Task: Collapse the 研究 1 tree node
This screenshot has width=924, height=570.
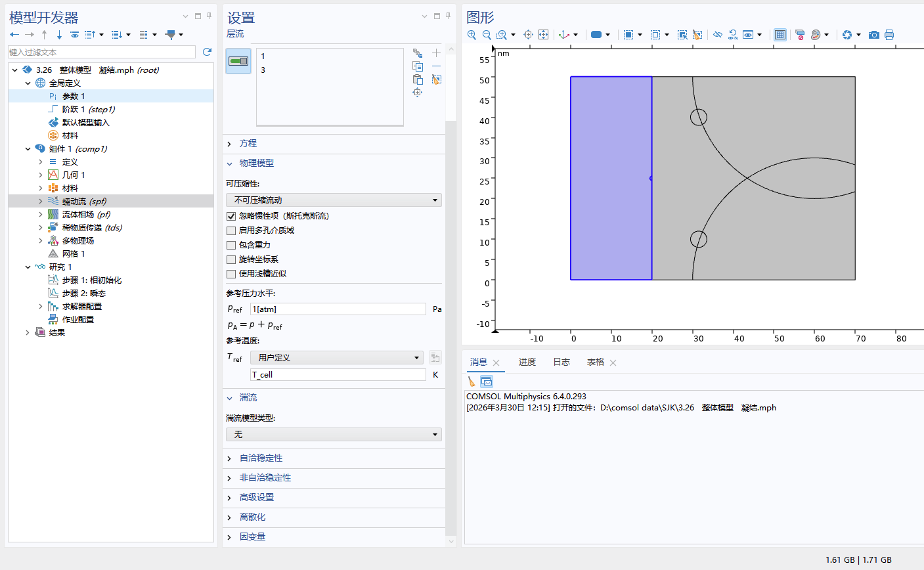Action: [x=28, y=267]
